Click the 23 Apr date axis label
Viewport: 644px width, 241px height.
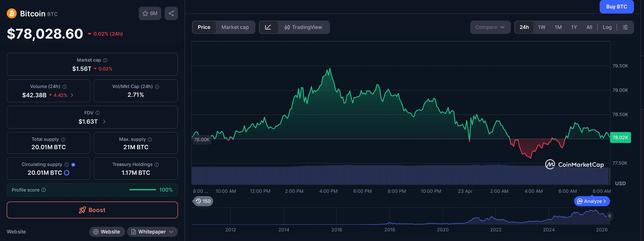[465, 191]
